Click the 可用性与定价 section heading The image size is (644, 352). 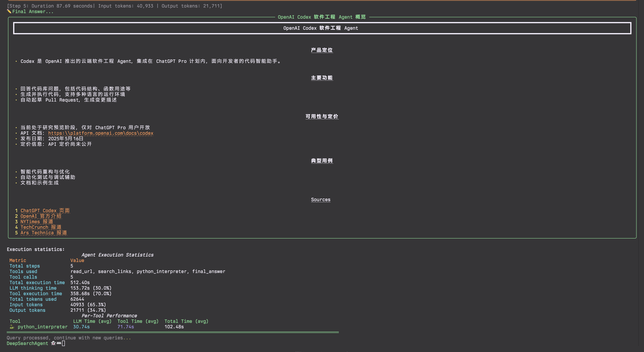[x=322, y=116]
